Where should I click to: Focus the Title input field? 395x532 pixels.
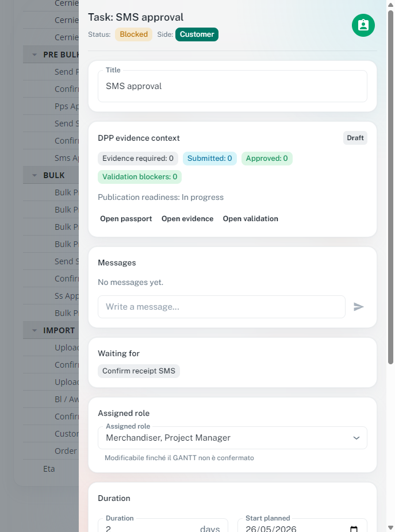232,86
